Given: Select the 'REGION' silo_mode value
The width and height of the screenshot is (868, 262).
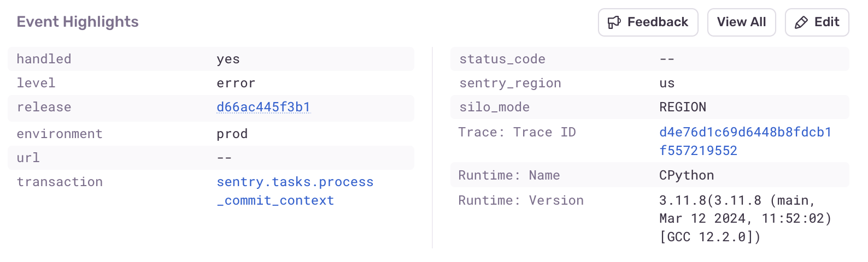Looking at the screenshot, I should tap(683, 107).
